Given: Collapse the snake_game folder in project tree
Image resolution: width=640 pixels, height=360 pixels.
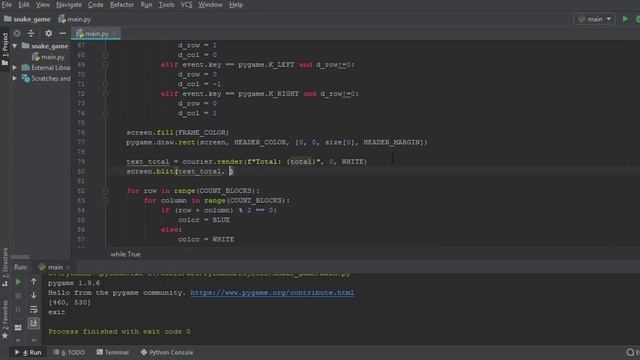Looking at the screenshot, I should coord(15,46).
